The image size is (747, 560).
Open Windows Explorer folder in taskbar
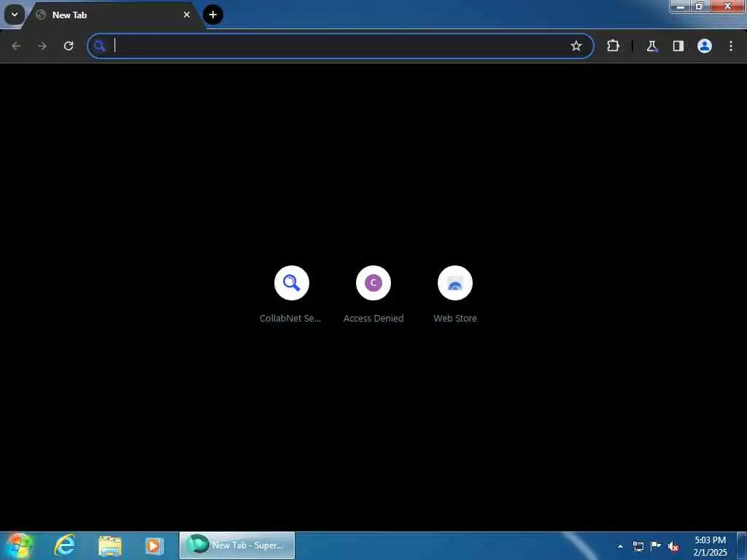[x=110, y=545]
